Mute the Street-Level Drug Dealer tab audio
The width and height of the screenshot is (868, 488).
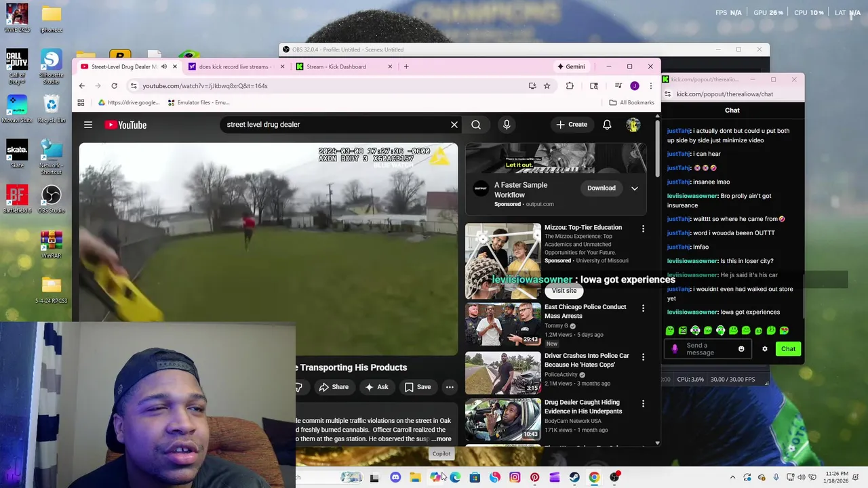(x=164, y=66)
